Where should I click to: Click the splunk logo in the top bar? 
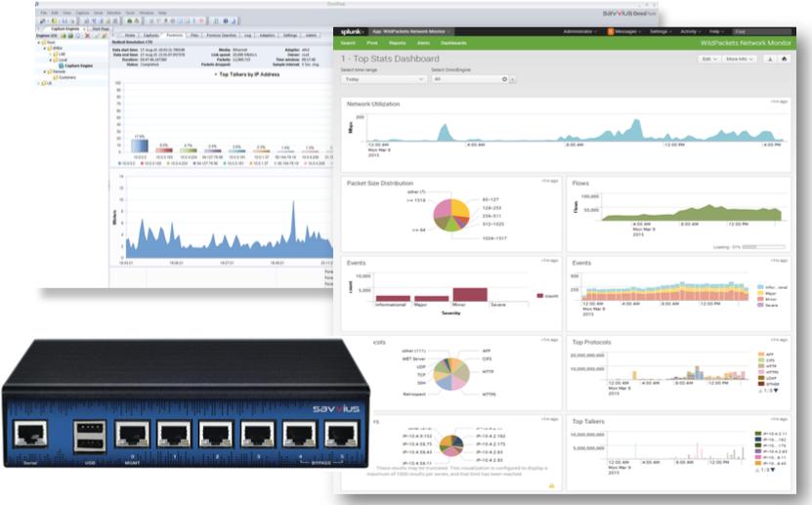click(x=352, y=31)
